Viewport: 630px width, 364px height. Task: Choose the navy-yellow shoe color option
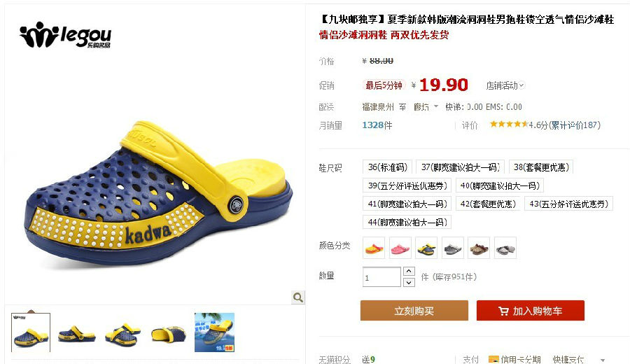click(x=426, y=248)
